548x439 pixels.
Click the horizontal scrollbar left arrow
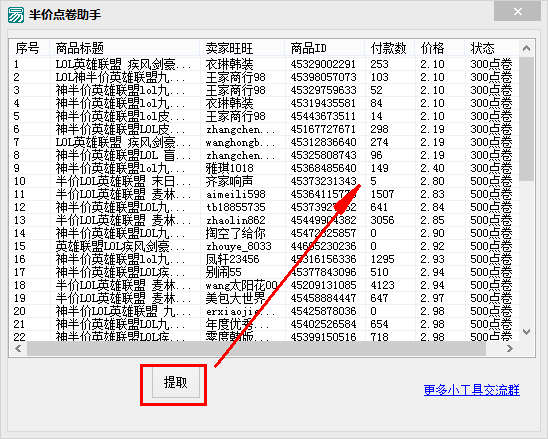click(x=19, y=348)
